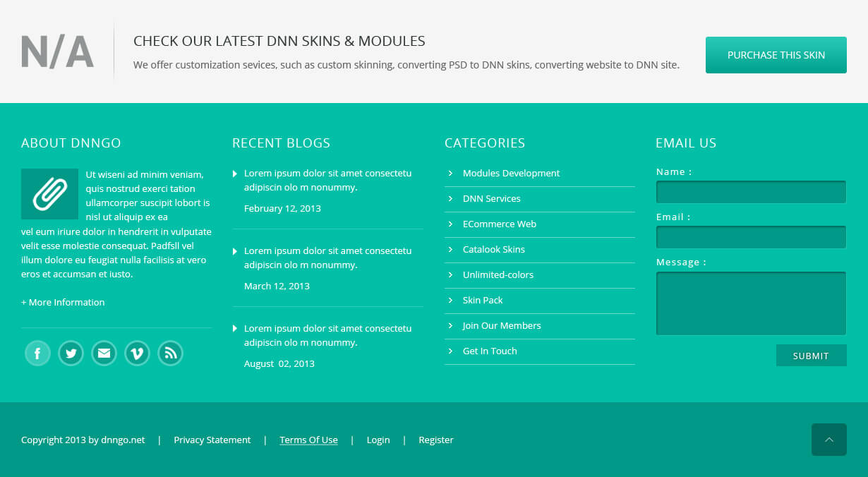This screenshot has width=868, height=477.
Task: Click the 'Message :' form label
Action: click(x=681, y=262)
